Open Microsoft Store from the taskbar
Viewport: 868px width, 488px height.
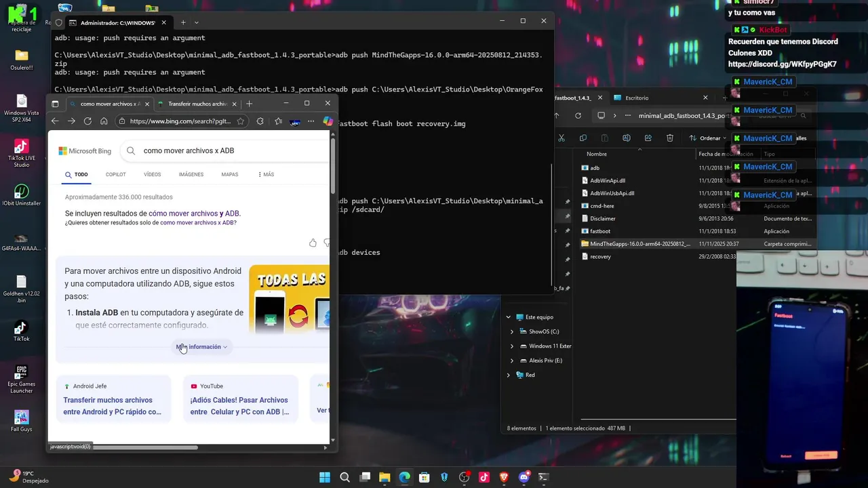pyautogui.click(x=425, y=477)
